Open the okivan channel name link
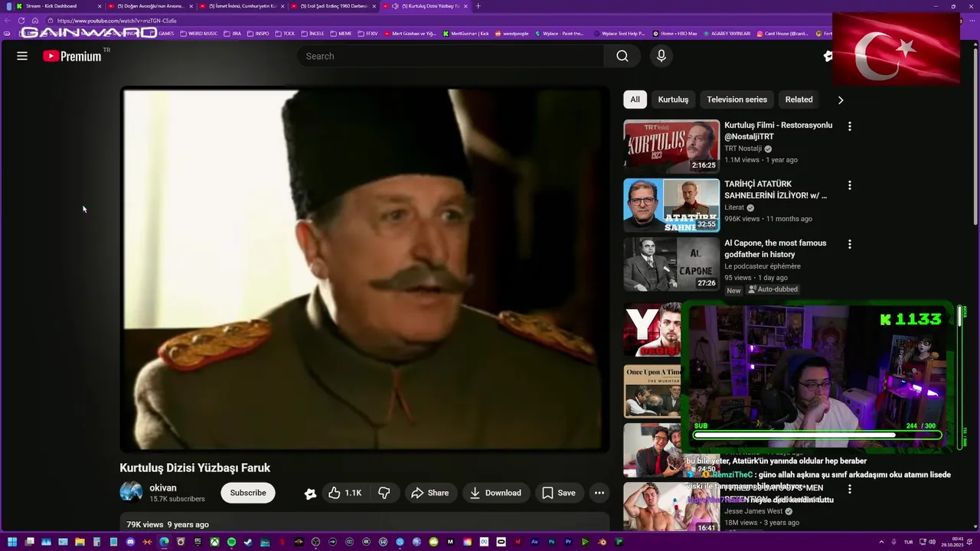Screen dimensions: 980x551 pos(163,487)
